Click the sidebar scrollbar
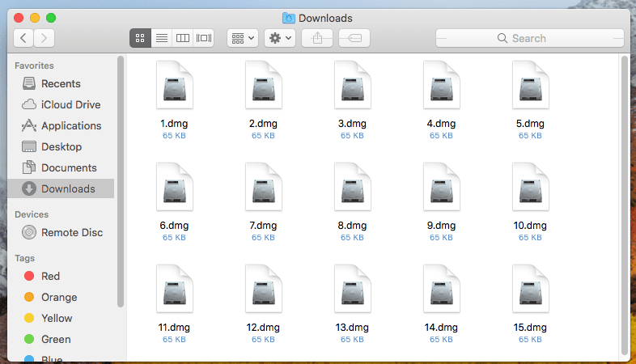The height and width of the screenshot is (364, 636). [x=120, y=181]
